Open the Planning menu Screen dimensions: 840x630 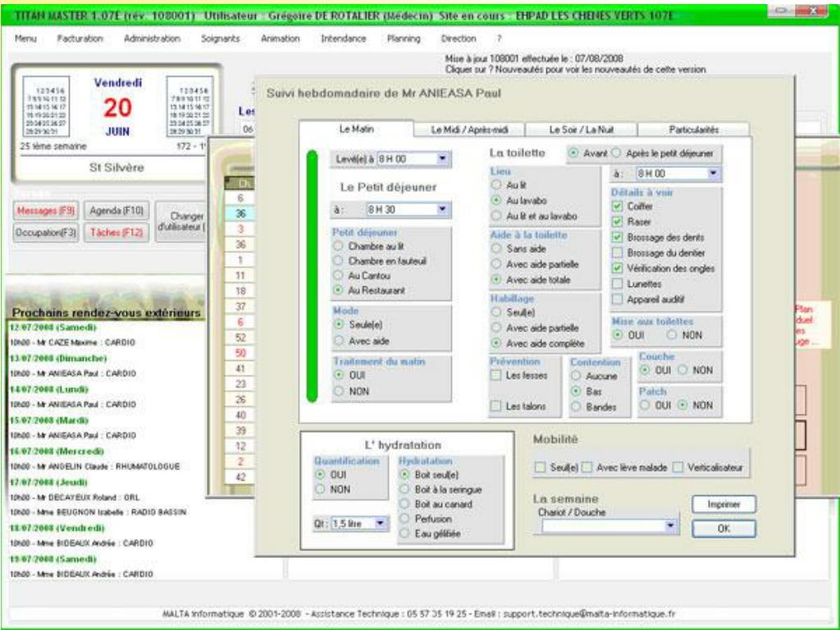click(404, 39)
